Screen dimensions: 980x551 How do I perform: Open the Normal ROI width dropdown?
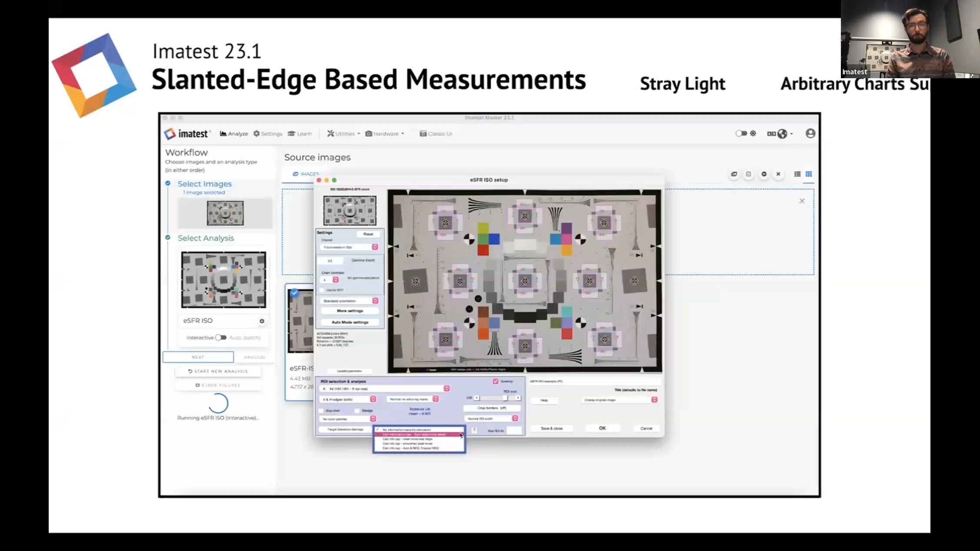click(491, 418)
